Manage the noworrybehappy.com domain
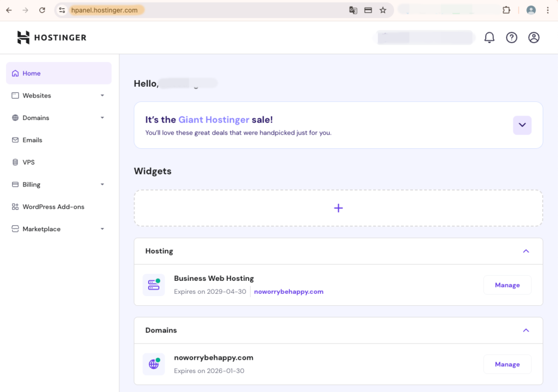Screen dimensions: 558x392 coord(507,364)
